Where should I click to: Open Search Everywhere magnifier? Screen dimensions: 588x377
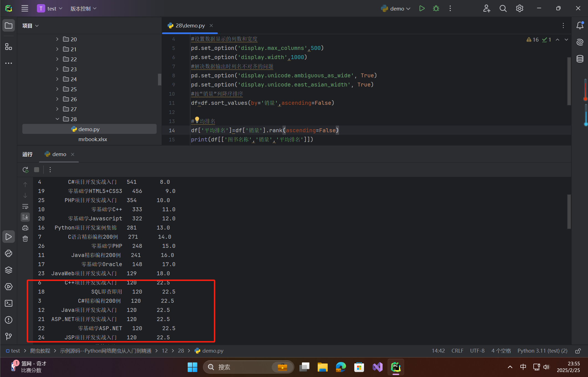pos(503,8)
